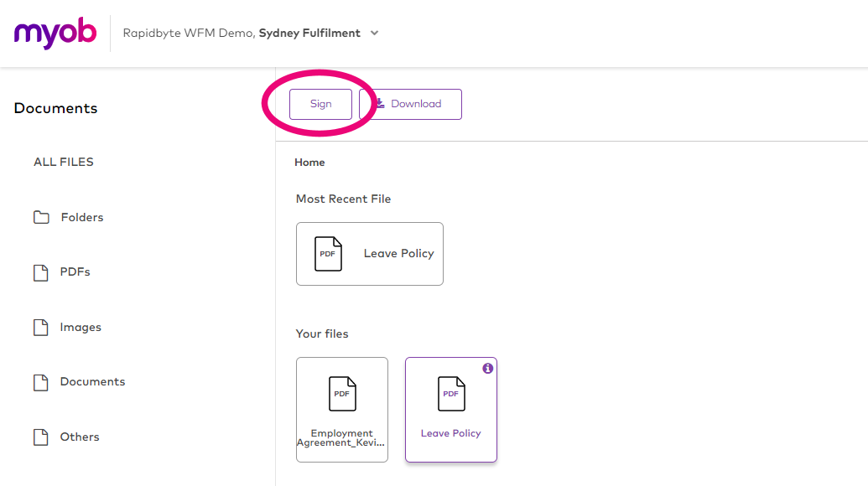Click the myob logo
Image resolution: width=868 pixels, height=486 pixels.
55,34
